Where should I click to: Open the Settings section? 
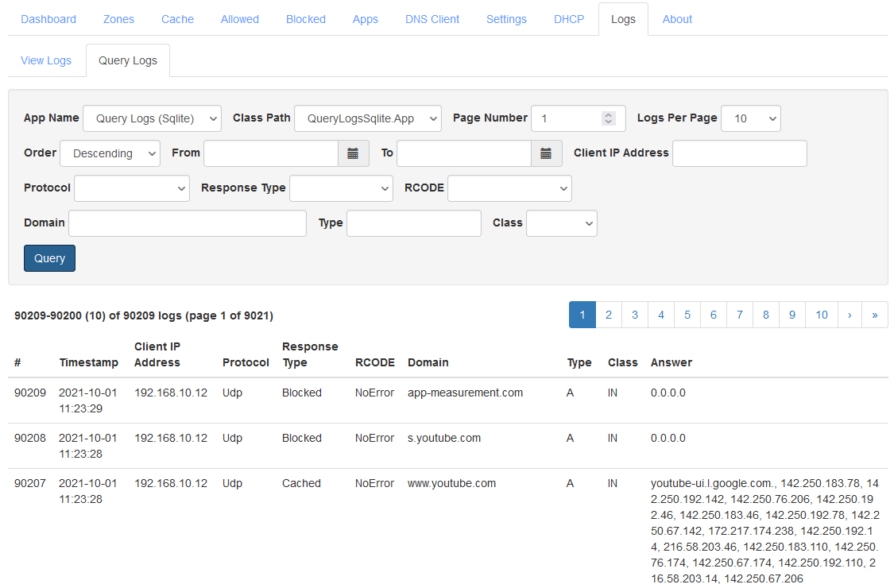(506, 18)
